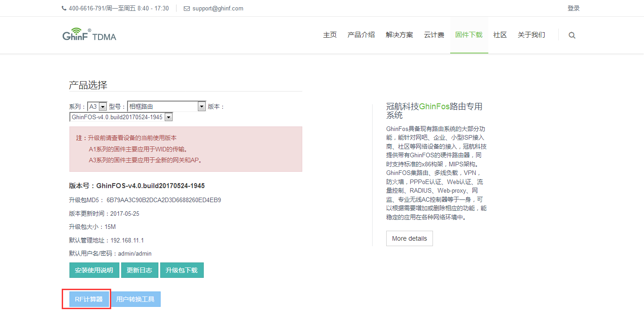Screen dimensions: 644x325
Task: Click the search magnifier icon
Action: pos(572,35)
